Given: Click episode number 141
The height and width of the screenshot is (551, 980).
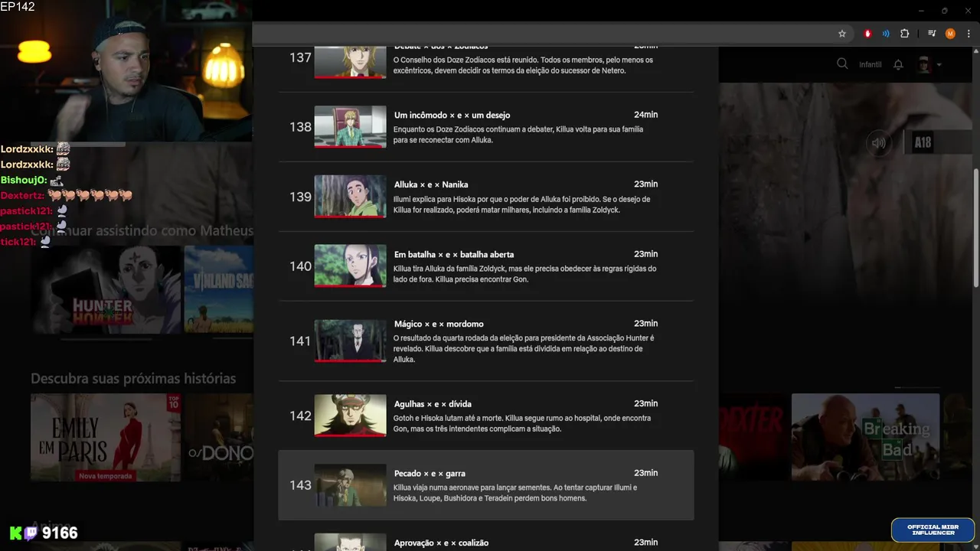Looking at the screenshot, I should (300, 341).
